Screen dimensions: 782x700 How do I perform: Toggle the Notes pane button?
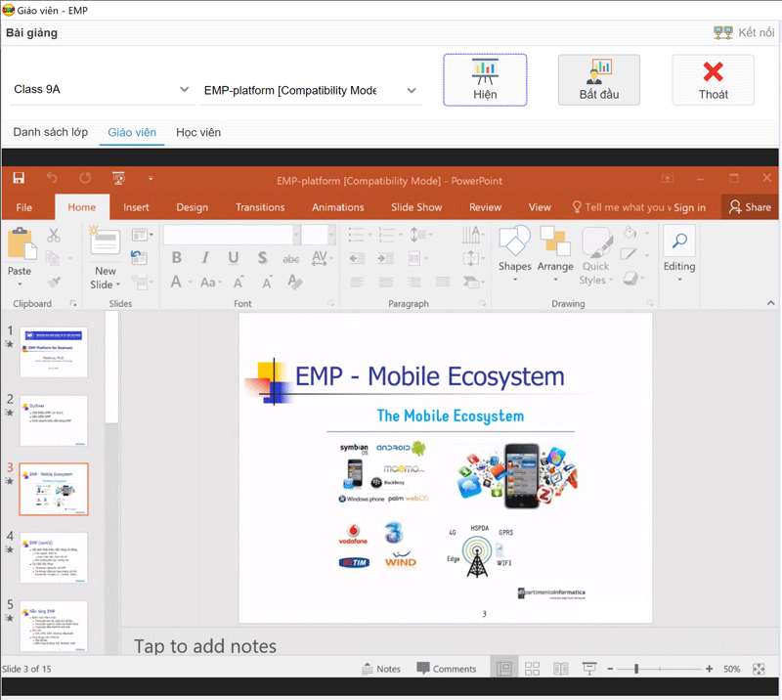(x=381, y=669)
